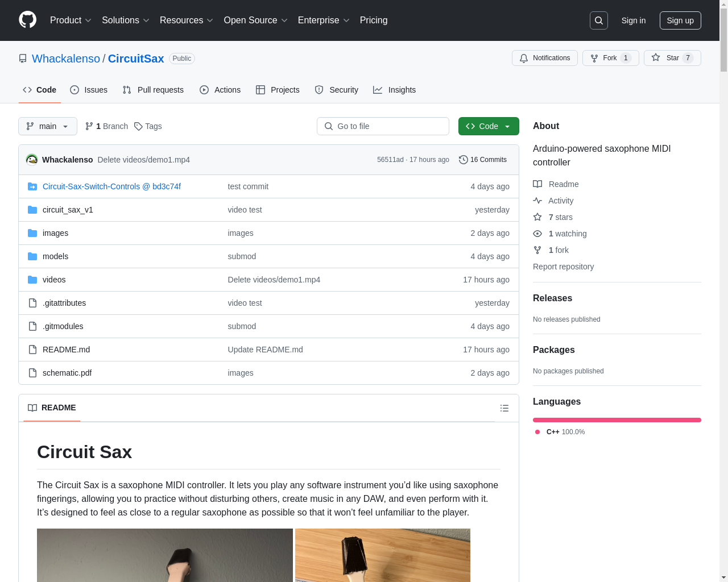Open the CircuitSax repository name link
This screenshot has width=728, height=582.
click(x=136, y=59)
